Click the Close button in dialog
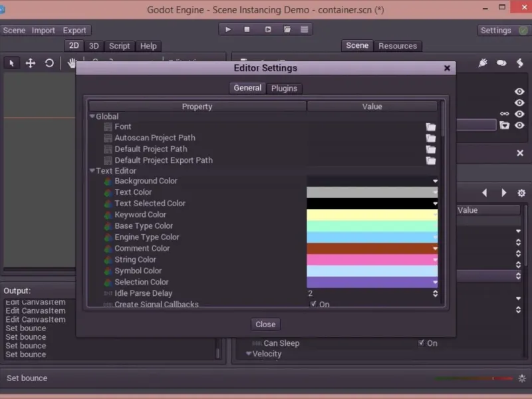Viewport: 532px width, 399px height. 265,325
